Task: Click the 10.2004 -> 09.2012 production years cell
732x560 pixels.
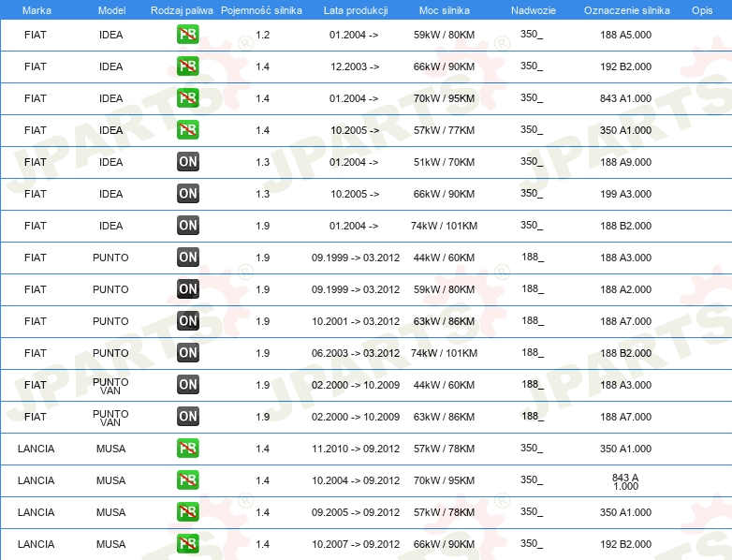Action: tap(356, 480)
